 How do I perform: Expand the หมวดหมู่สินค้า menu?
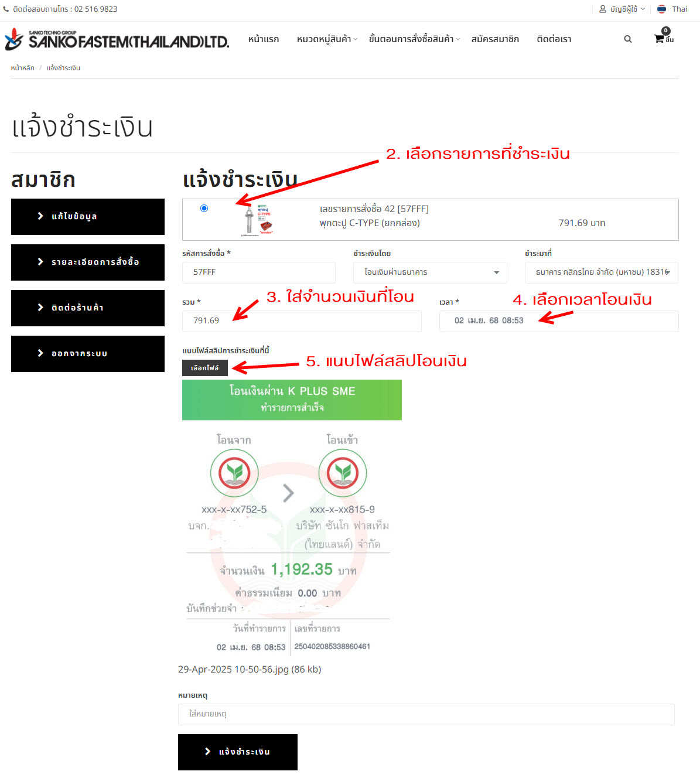327,39
